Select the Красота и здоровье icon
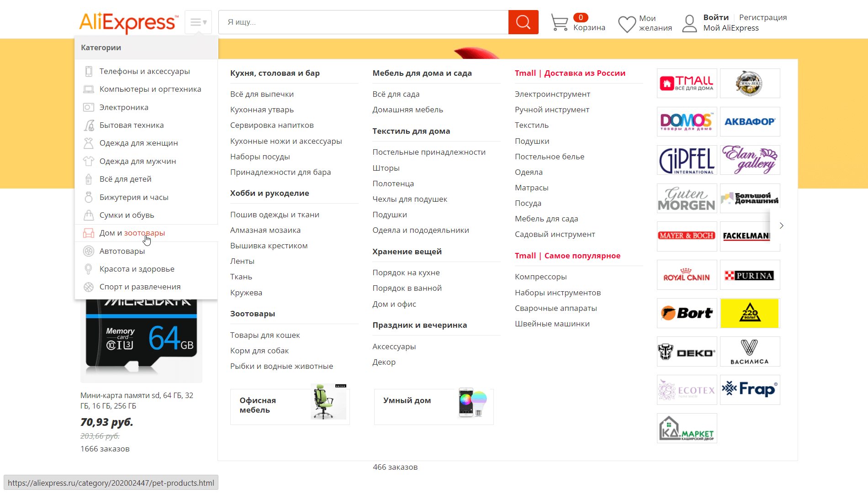 pyautogui.click(x=89, y=269)
